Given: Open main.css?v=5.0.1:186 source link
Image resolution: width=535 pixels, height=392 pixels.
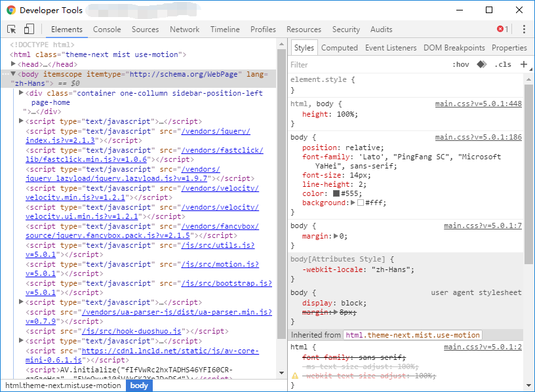Looking at the screenshot, I should tap(479, 137).
